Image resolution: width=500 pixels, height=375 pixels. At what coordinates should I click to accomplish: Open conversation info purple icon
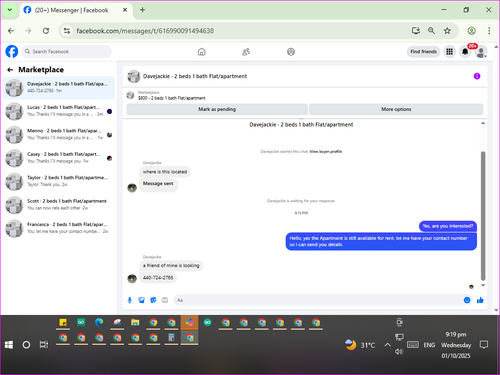(477, 76)
